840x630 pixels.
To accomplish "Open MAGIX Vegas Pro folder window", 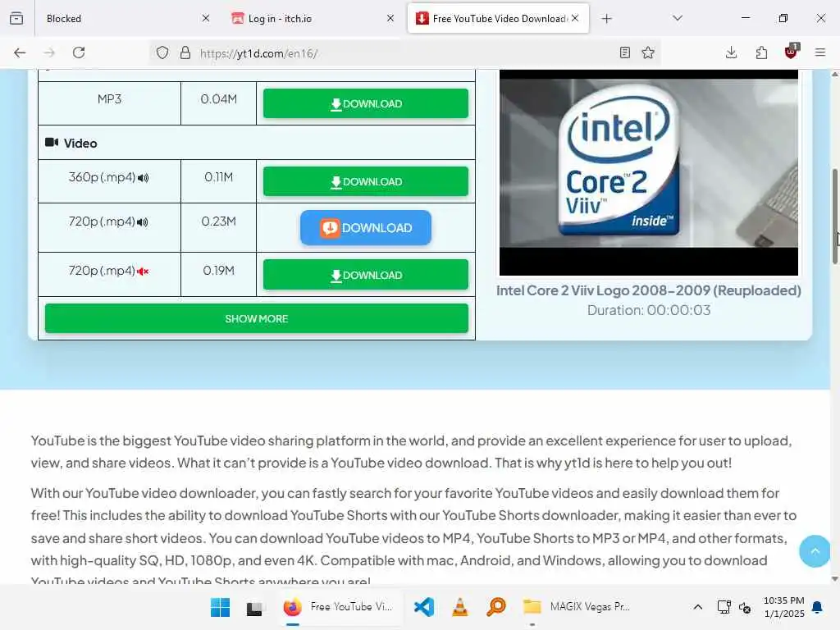I will coord(577,607).
